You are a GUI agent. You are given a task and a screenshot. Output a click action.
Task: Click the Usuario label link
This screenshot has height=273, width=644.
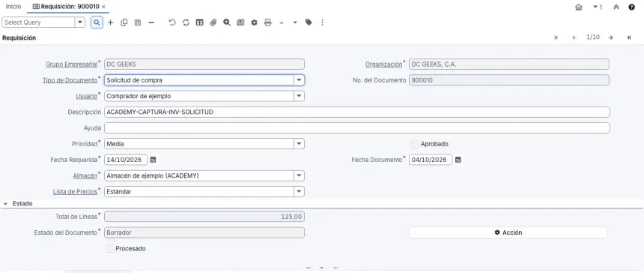point(87,96)
